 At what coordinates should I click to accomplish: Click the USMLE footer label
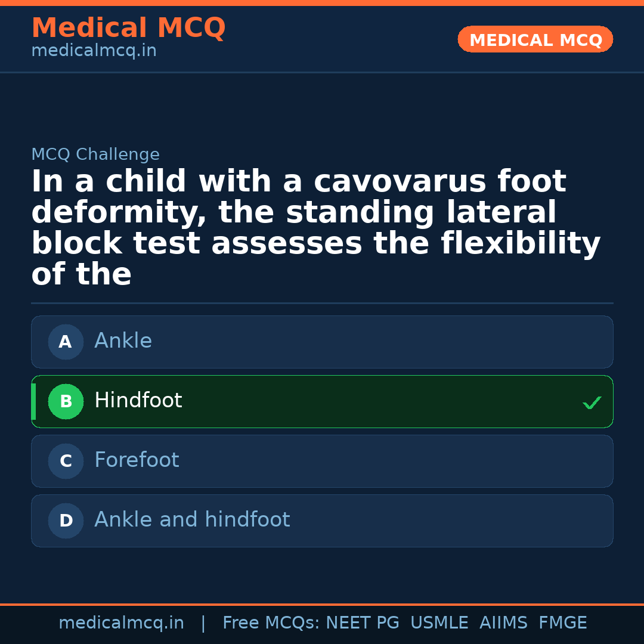tap(439, 623)
